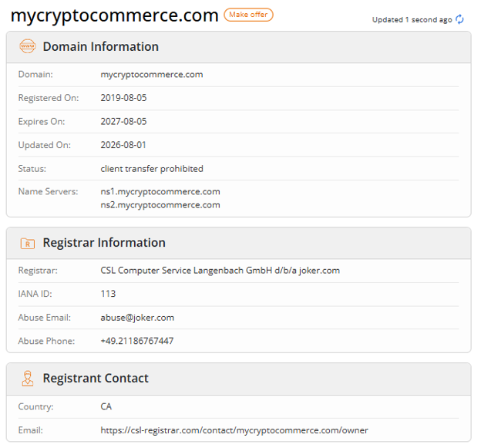Click the abuse@joker.com email address
This screenshot has height=448, width=481.
tap(137, 317)
